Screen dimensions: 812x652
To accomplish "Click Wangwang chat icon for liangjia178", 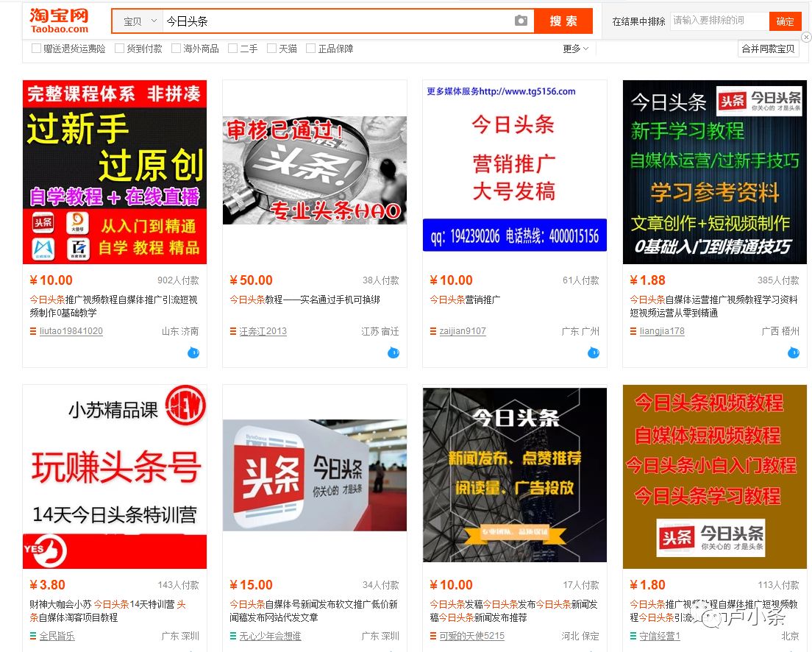I will click(794, 353).
